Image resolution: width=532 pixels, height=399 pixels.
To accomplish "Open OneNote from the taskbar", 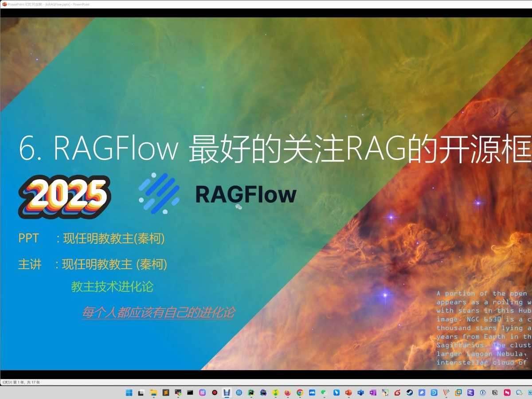I will coord(373,392).
